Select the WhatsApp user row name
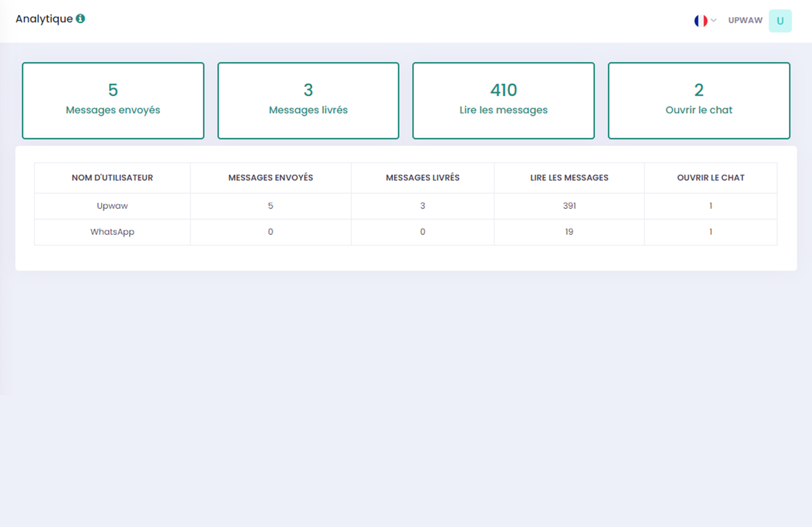812x527 pixels. (112, 232)
